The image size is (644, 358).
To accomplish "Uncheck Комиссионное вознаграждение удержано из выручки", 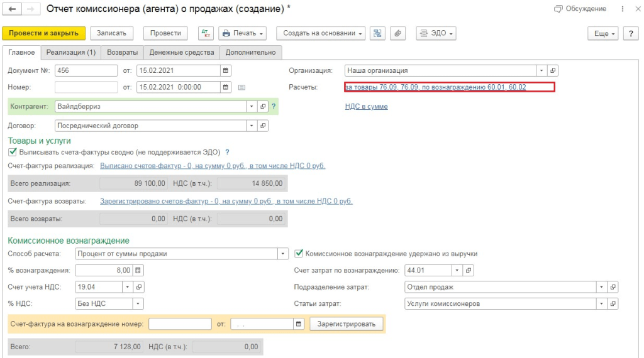I will (299, 254).
